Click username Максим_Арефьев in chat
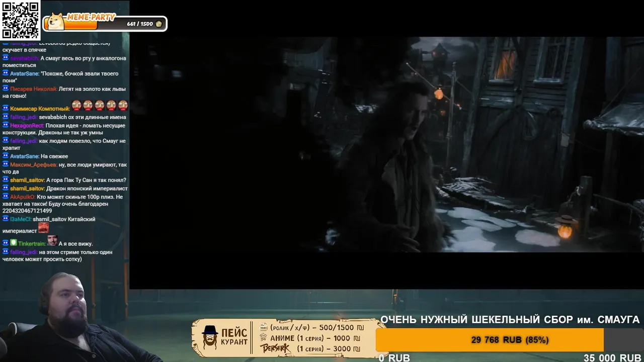 pos(34,165)
